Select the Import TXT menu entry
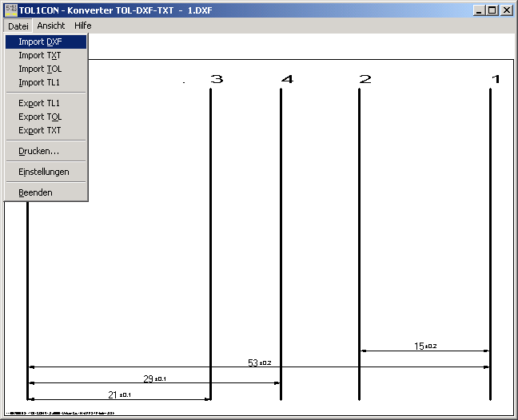 point(40,55)
